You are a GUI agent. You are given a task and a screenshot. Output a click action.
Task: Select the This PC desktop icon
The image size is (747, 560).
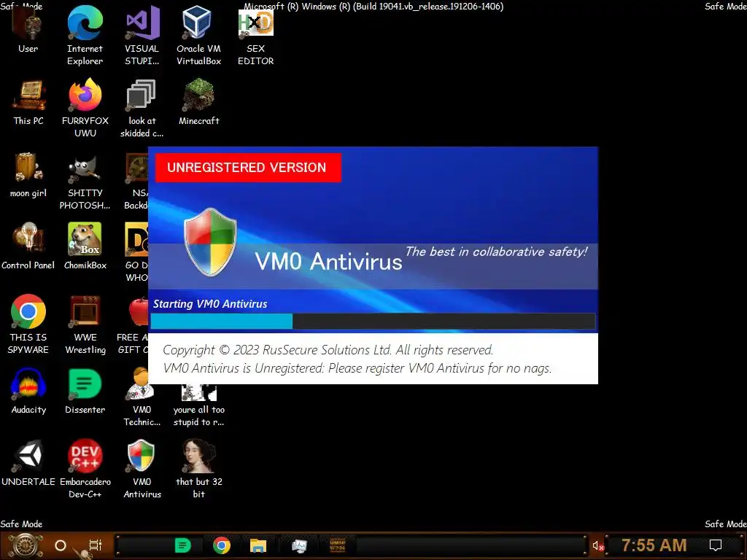[x=28, y=103]
